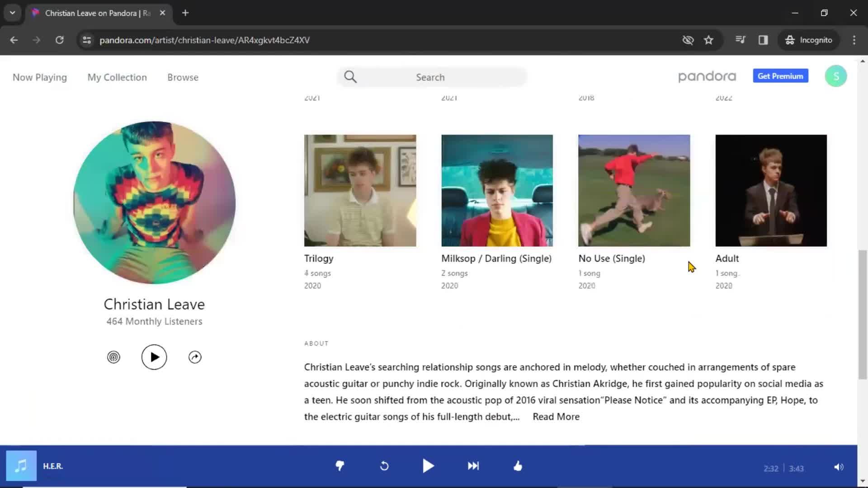Click Milksop / Darling (Single) title
Image resolution: width=868 pixels, height=488 pixels.
pos(496,258)
